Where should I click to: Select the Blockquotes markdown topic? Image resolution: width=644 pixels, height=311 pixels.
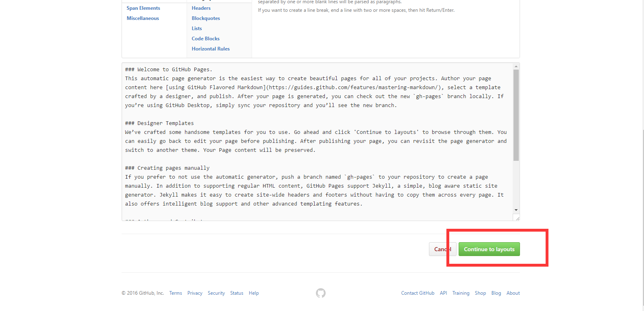(206, 18)
